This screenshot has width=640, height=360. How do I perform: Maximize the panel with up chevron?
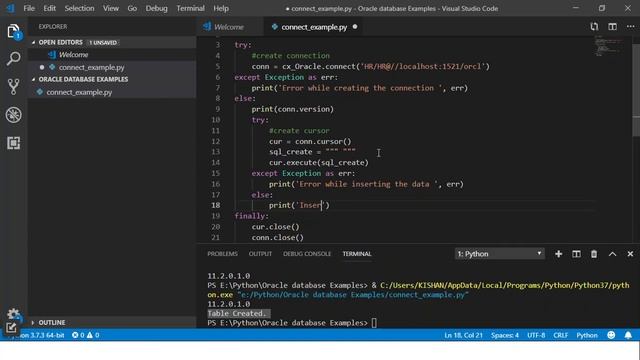pos(612,254)
